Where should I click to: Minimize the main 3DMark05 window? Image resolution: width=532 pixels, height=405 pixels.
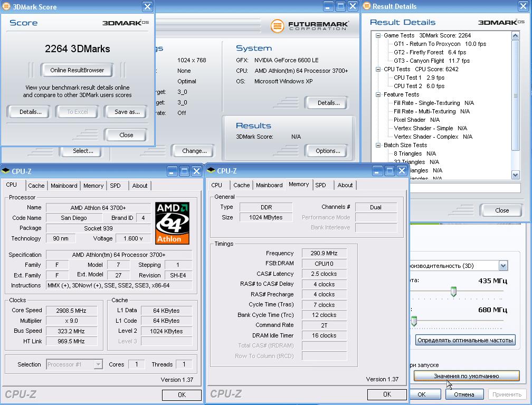tap(328, 6)
